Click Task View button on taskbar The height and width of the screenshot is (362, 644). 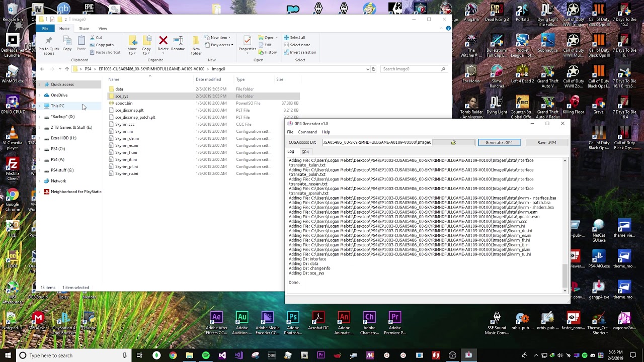139,355
